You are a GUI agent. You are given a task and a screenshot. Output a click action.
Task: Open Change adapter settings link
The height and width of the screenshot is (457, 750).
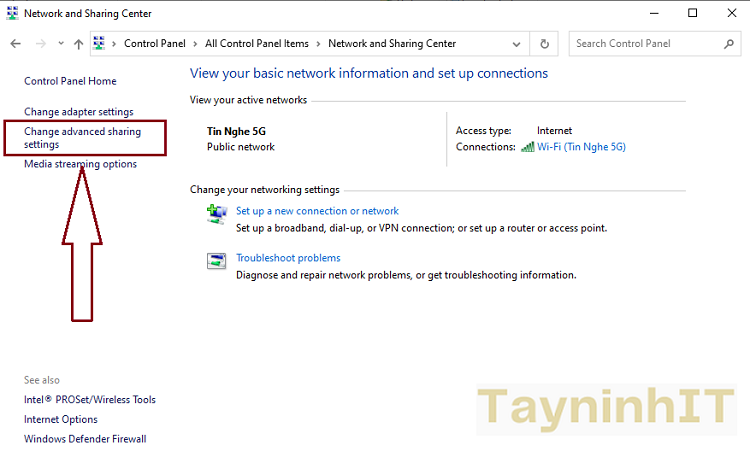coord(78,112)
